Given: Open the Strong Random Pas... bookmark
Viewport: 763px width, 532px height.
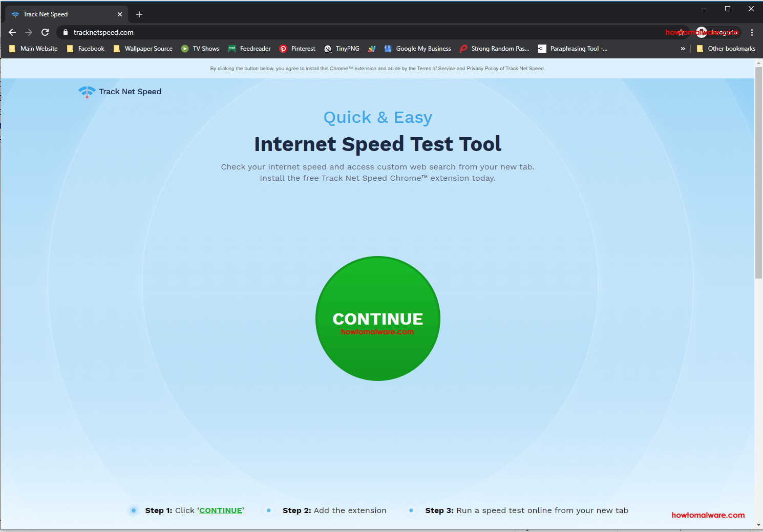Looking at the screenshot, I should tap(495, 49).
